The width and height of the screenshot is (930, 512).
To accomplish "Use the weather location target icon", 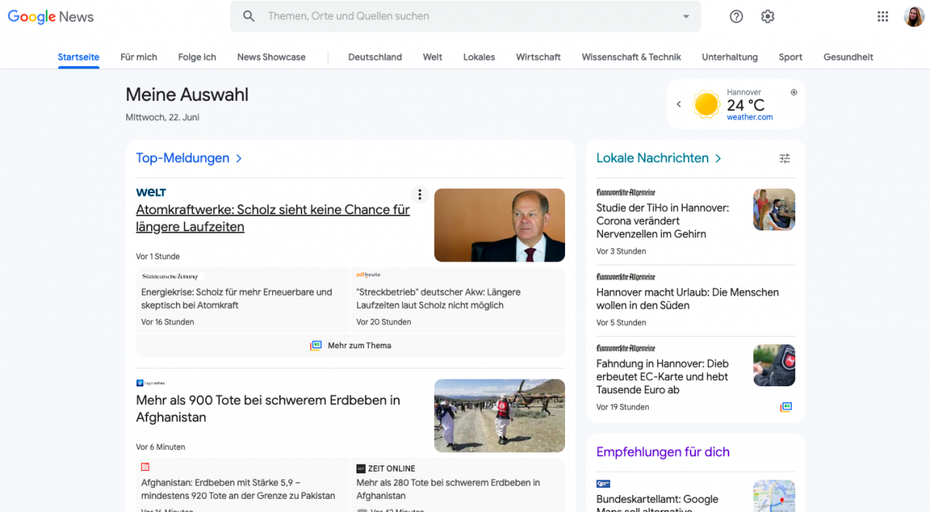I will click(794, 92).
